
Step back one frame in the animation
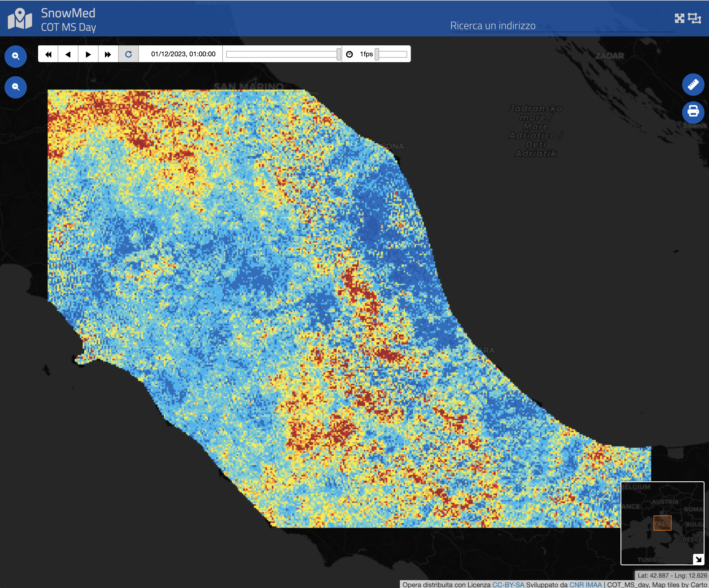pyautogui.click(x=68, y=54)
